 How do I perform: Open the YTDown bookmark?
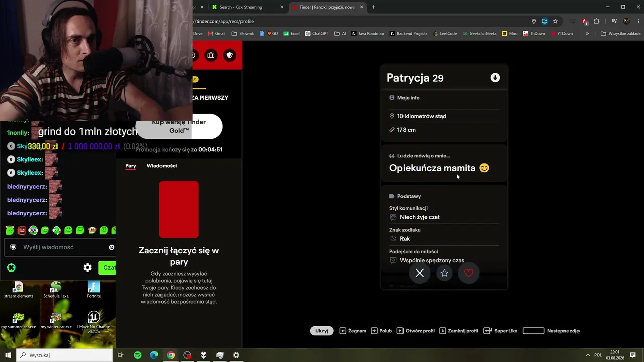(x=562, y=34)
